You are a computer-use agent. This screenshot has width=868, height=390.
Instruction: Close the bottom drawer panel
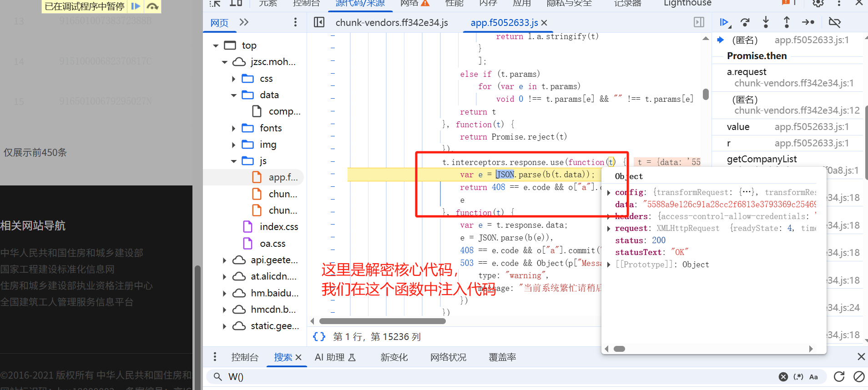click(861, 357)
